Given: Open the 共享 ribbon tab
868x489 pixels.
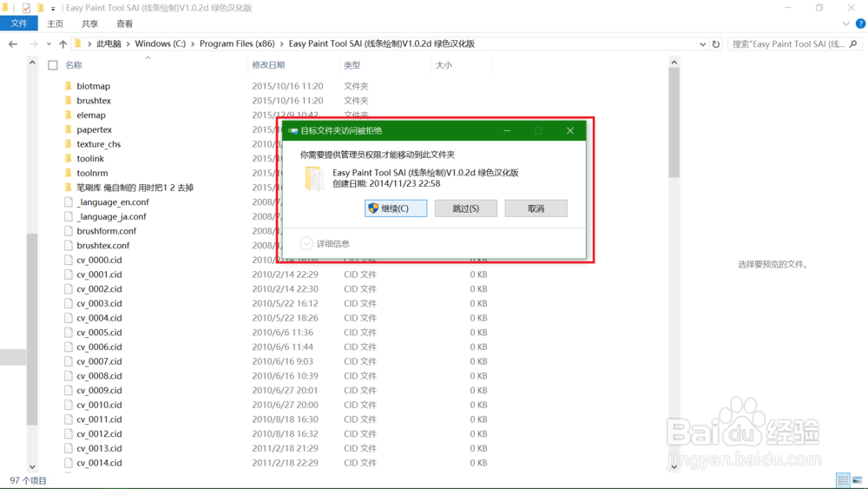Looking at the screenshot, I should tap(89, 23).
